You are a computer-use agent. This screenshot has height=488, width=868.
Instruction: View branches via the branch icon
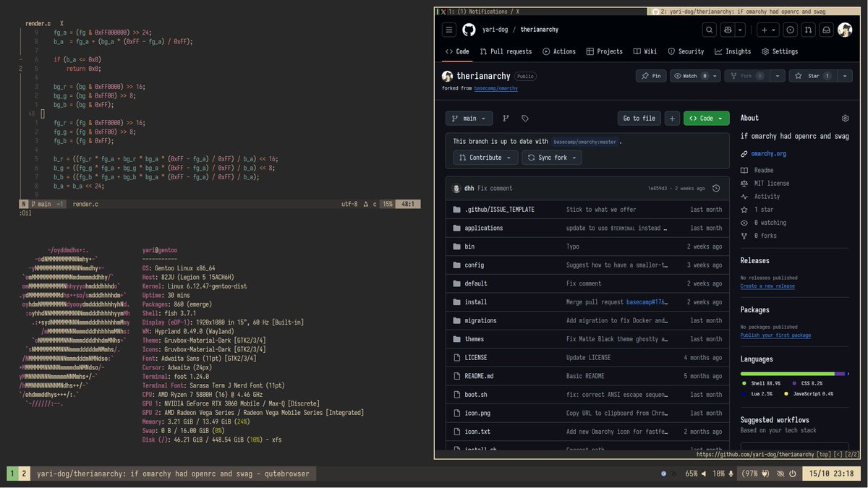[x=506, y=119]
